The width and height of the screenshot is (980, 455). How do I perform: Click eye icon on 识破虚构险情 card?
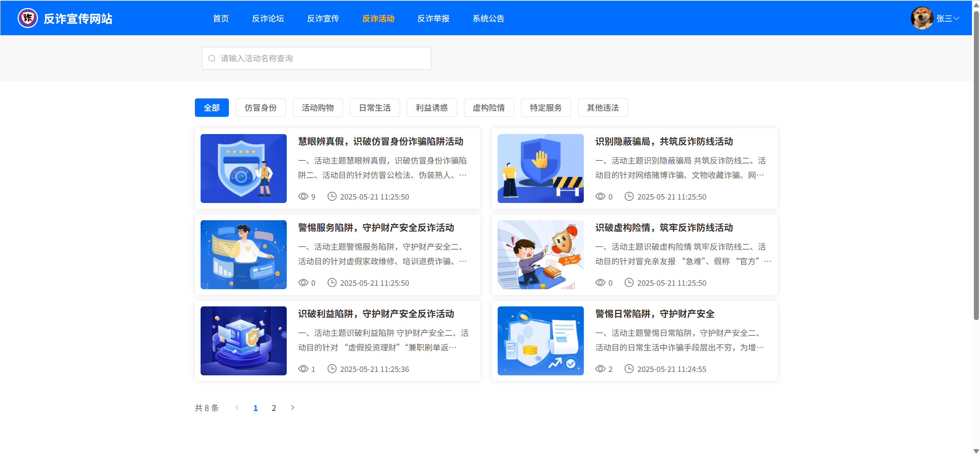pyautogui.click(x=600, y=283)
